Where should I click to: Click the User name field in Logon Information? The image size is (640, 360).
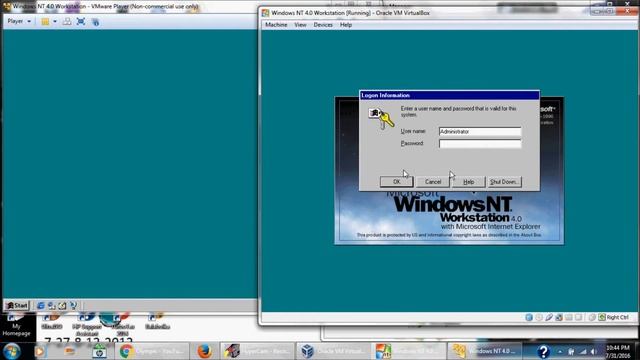click(x=480, y=131)
